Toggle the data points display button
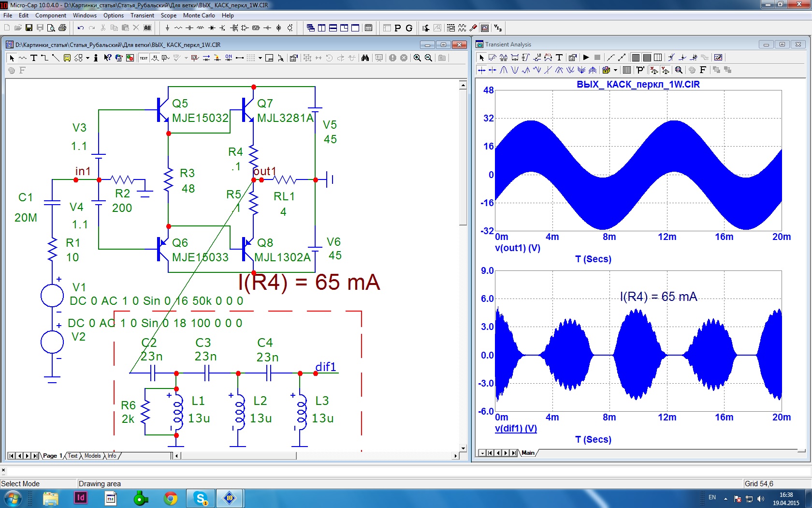Image resolution: width=812 pixels, height=508 pixels. (x=610, y=57)
